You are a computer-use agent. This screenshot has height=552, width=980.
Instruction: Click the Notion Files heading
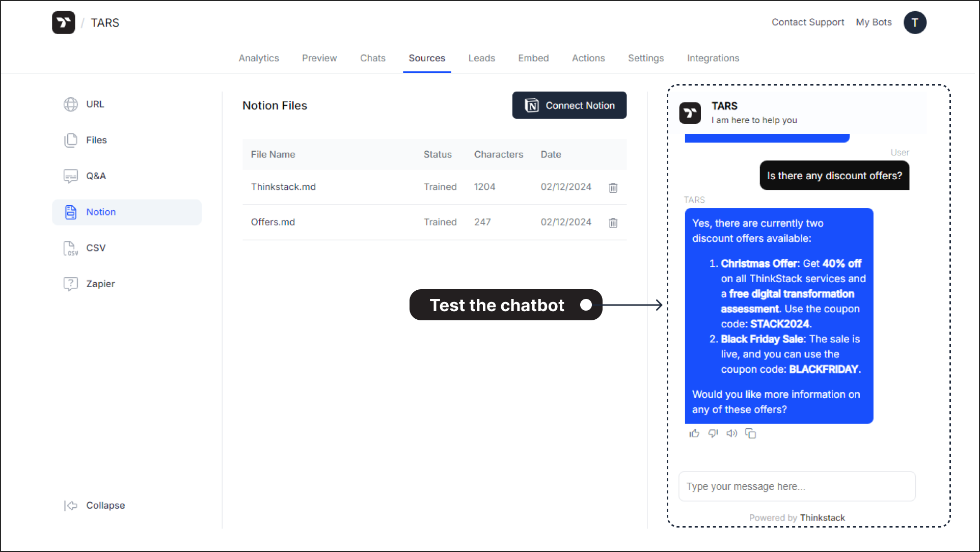(x=275, y=105)
